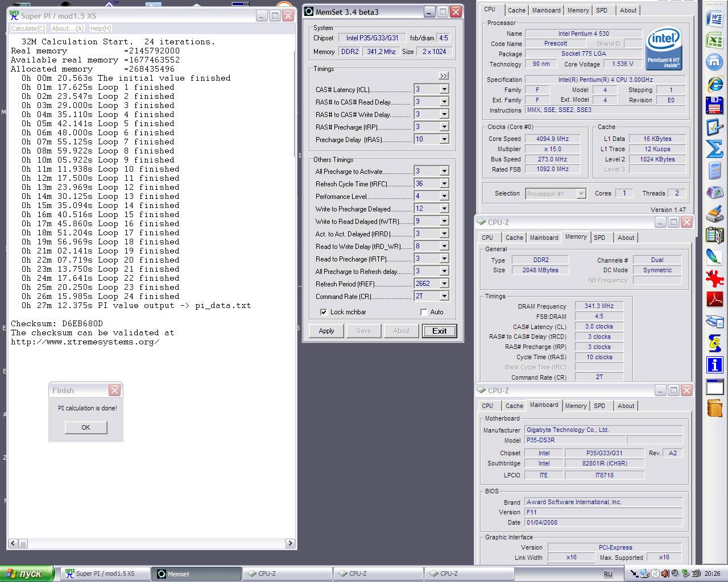Click the Checksum: D6EB680D text line

(57, 323)
